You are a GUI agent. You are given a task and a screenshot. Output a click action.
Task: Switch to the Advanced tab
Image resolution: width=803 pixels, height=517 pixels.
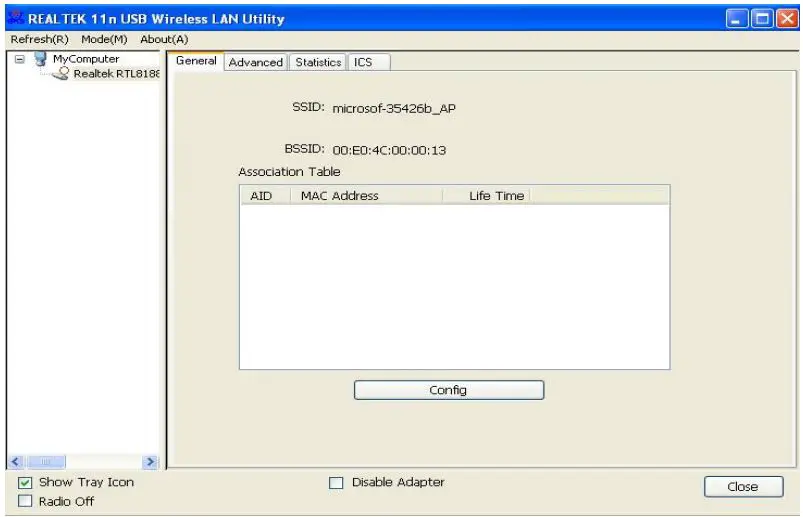[256, 62]
